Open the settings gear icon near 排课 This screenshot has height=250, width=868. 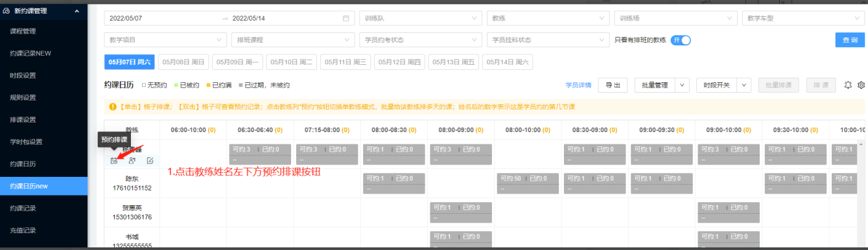pos(862,85)
